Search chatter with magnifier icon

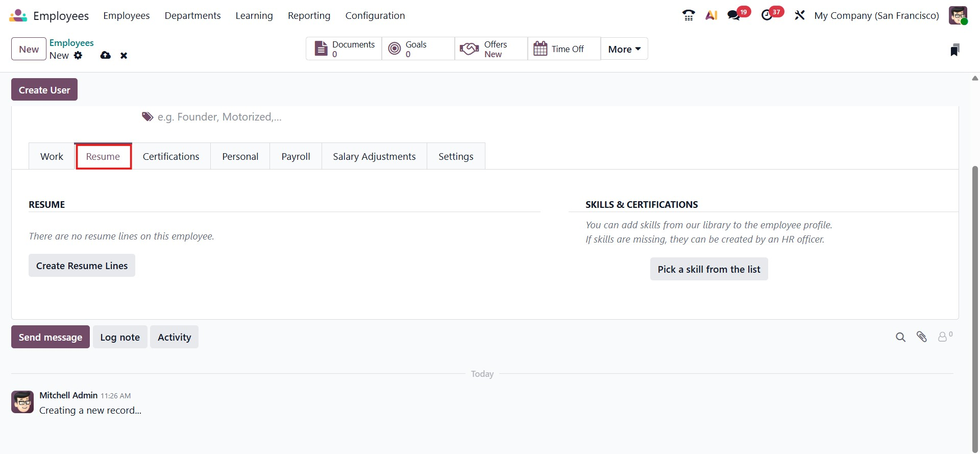point(900,337)
